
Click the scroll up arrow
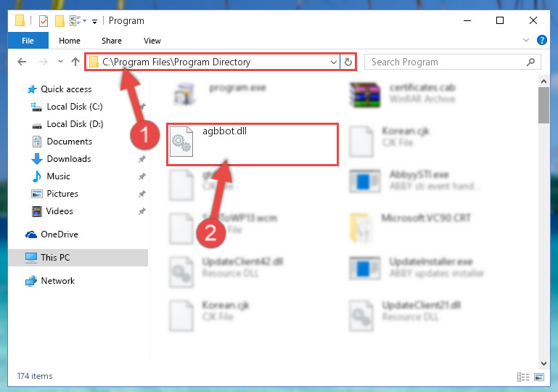click(543, 81)
